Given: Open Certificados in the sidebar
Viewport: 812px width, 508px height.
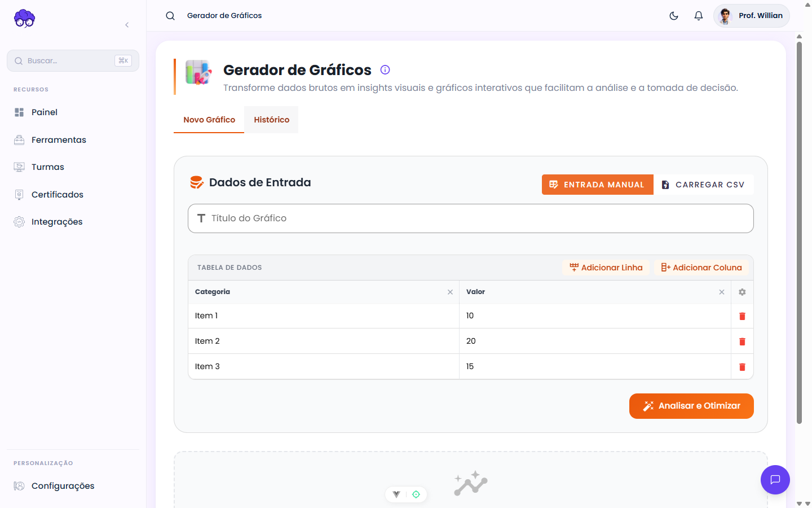Looking at the screenshot, I should pos(73,195).
